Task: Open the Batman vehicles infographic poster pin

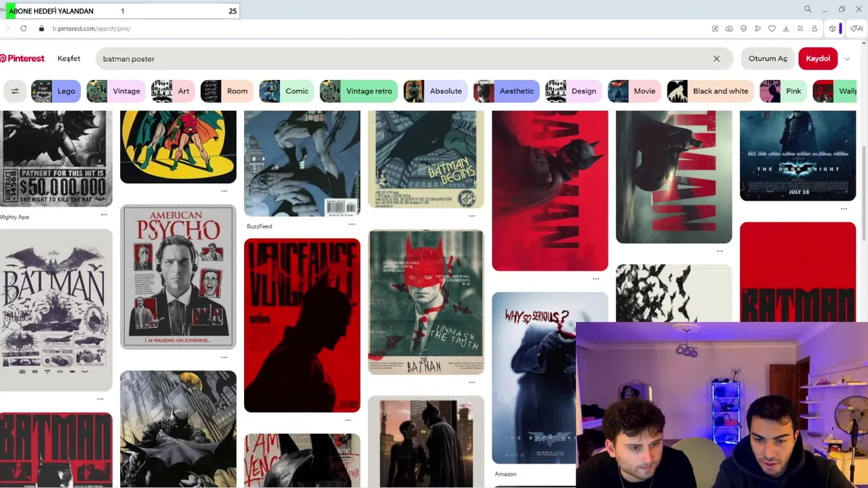Action: click(x=56, y=310)
